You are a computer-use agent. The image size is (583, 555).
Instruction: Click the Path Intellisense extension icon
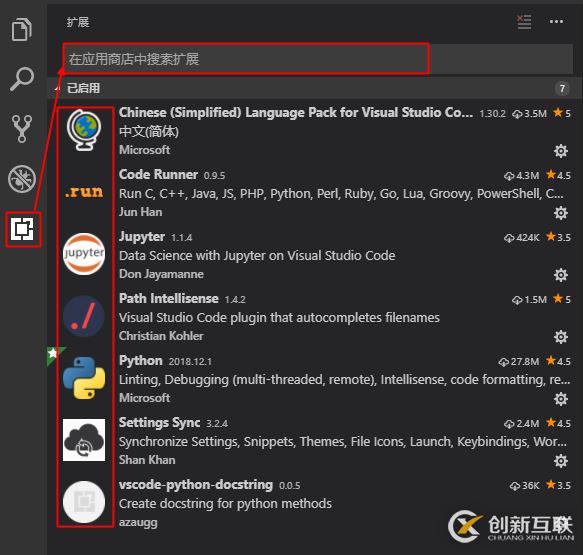(84, 316)
